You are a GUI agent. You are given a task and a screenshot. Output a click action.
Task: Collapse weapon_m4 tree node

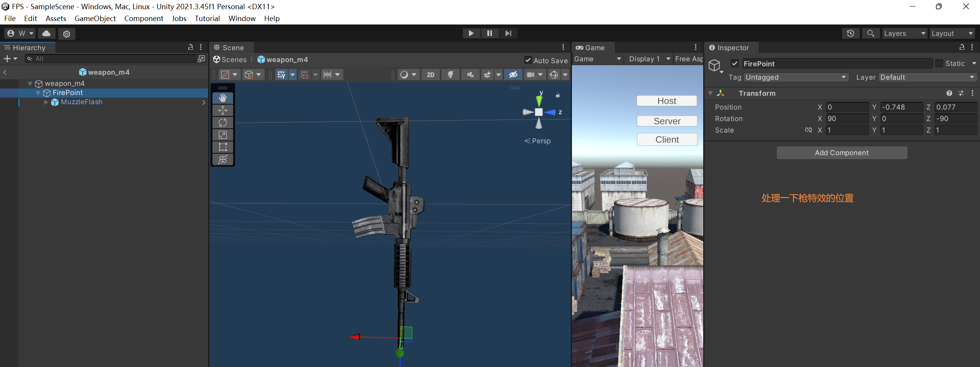pyautogui.click(x=30, y=84)
